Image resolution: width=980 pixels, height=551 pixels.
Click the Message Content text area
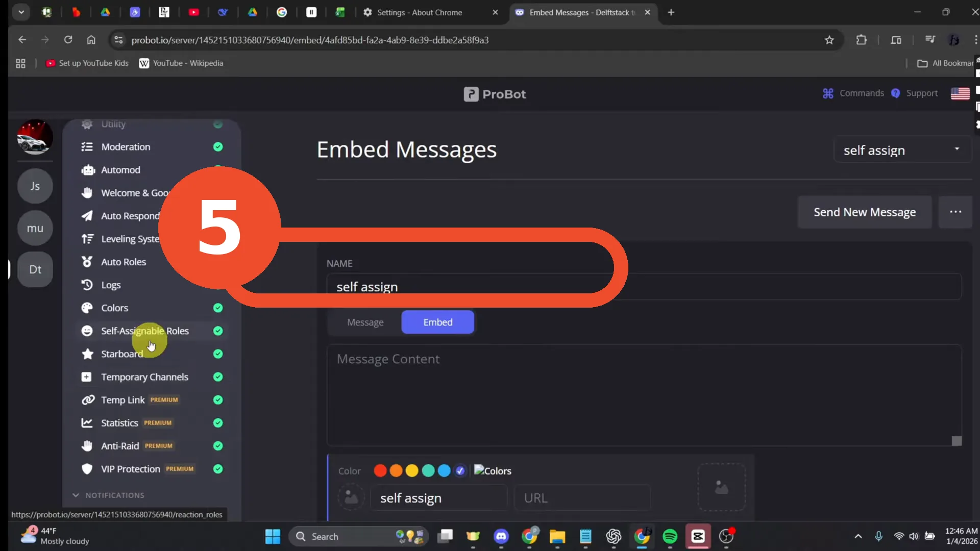click(644, 395)
